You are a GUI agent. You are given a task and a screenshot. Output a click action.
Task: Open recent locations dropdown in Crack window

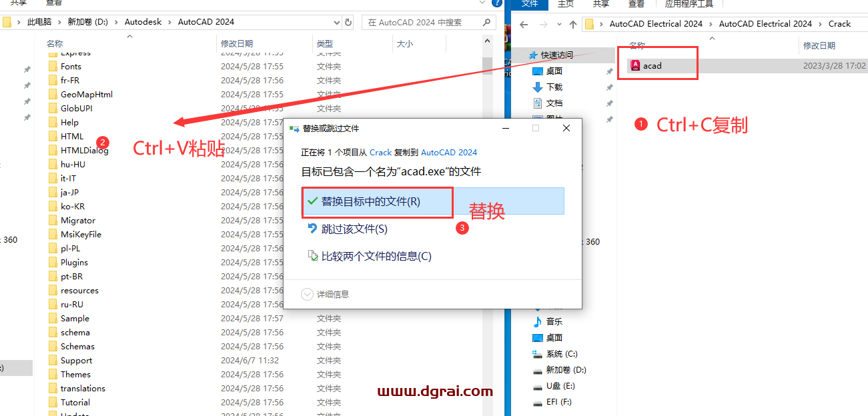[558, 25]
